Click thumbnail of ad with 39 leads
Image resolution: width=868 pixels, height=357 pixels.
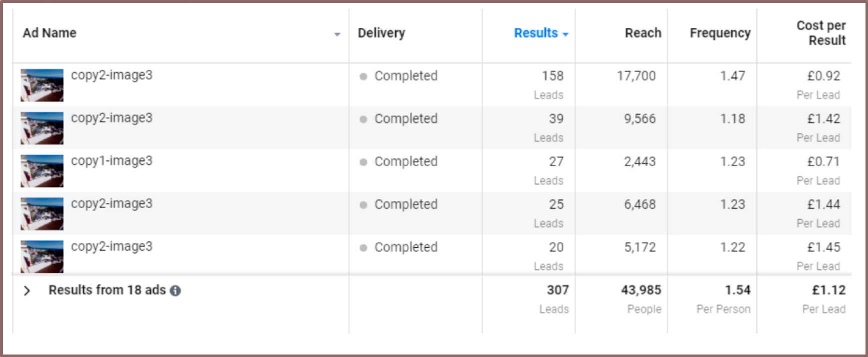coord(42,128)
